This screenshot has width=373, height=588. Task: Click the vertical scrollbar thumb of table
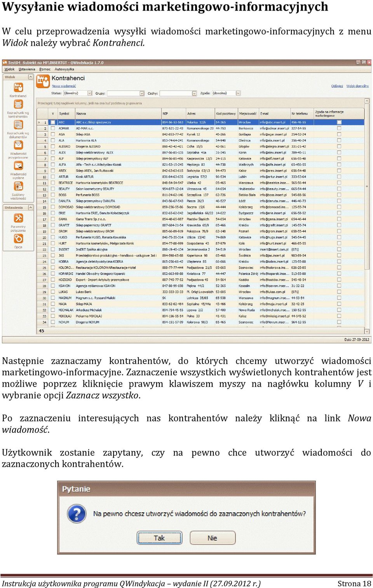(x=367, y=187)
